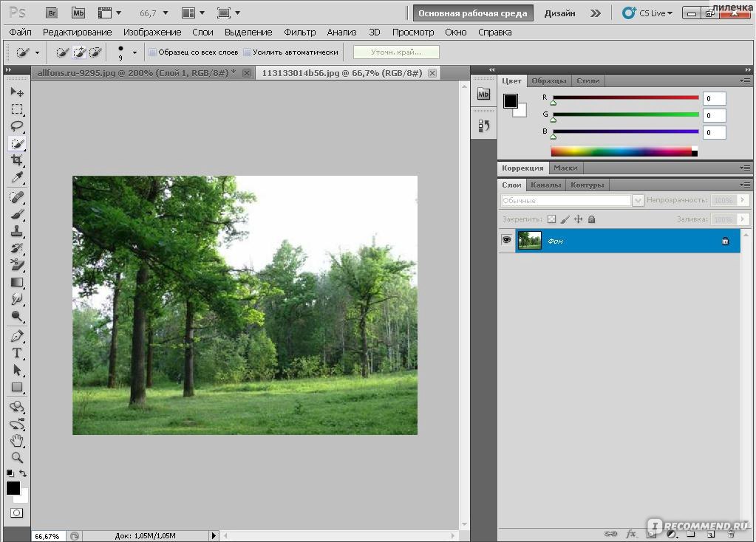
Task: Enable 'Усилить автоматически' checkbox
Action: pos(248,52)
